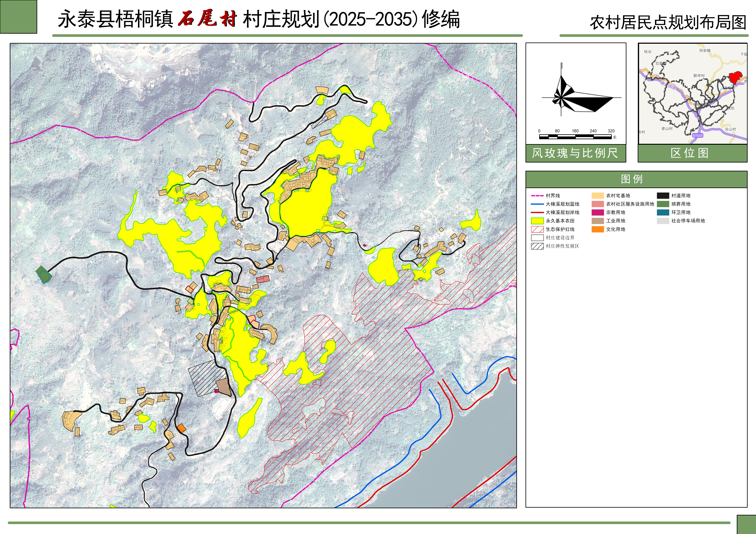Viewport: 756px width, 534px height.
Task: Click the 农村居民点规划布局图 heading
Action: coord(668,22)
